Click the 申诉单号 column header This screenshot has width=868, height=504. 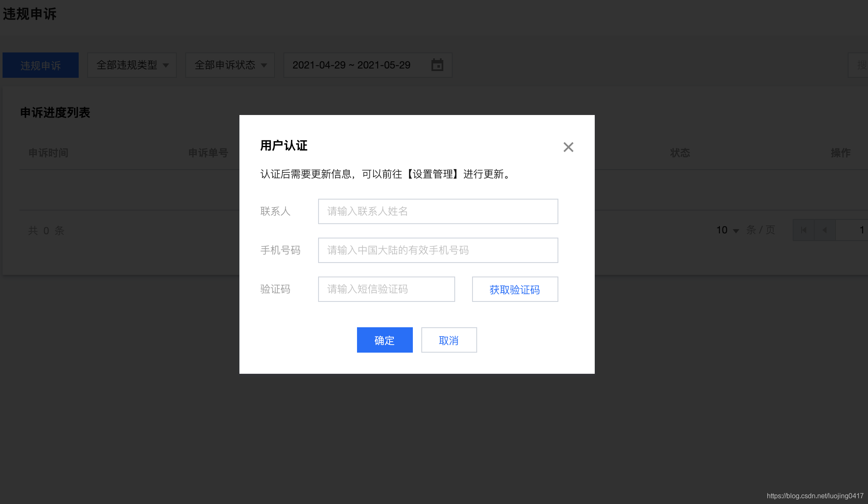pyautogui.click(x=208, y=153)
